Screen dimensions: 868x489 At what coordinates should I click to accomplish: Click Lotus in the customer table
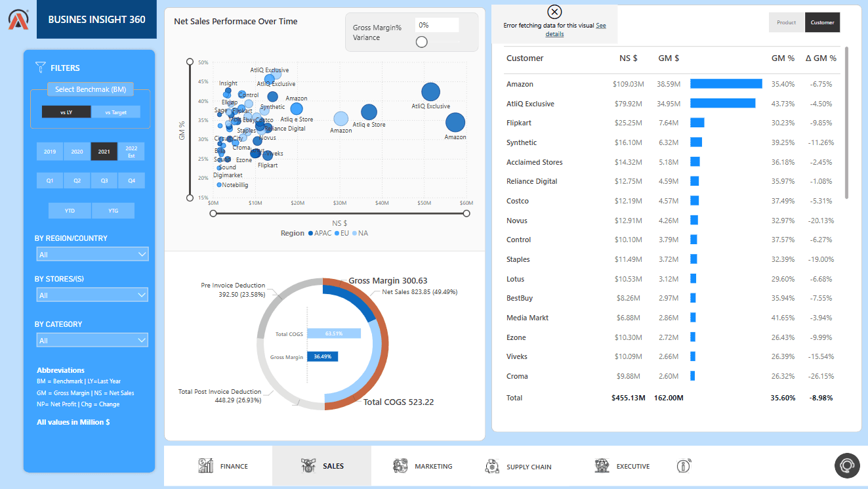pyautogui.click(x=516, y=279)
